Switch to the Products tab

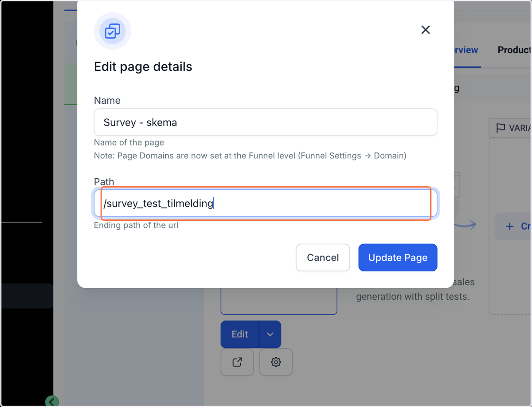pos(514,50)
